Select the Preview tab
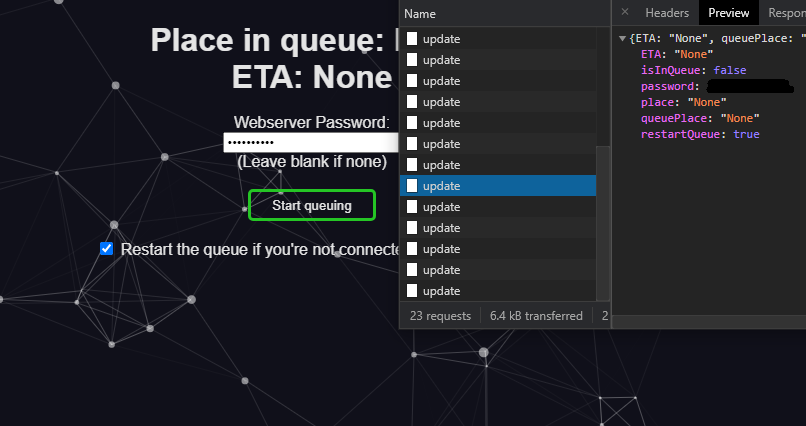This screenshot has width=806, height=426. click(728, 13)
